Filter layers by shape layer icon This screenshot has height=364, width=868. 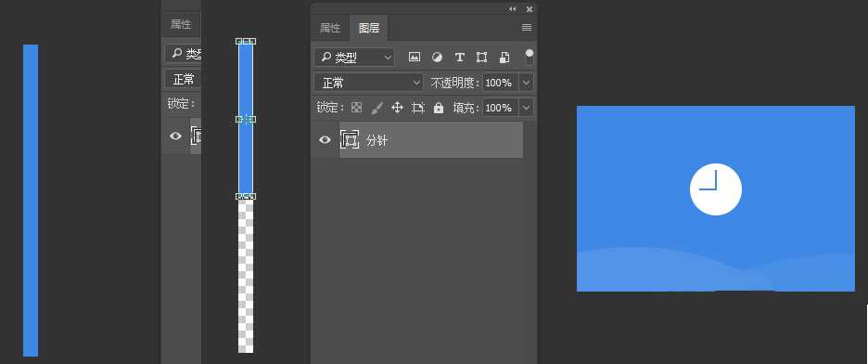click(481, 57)
